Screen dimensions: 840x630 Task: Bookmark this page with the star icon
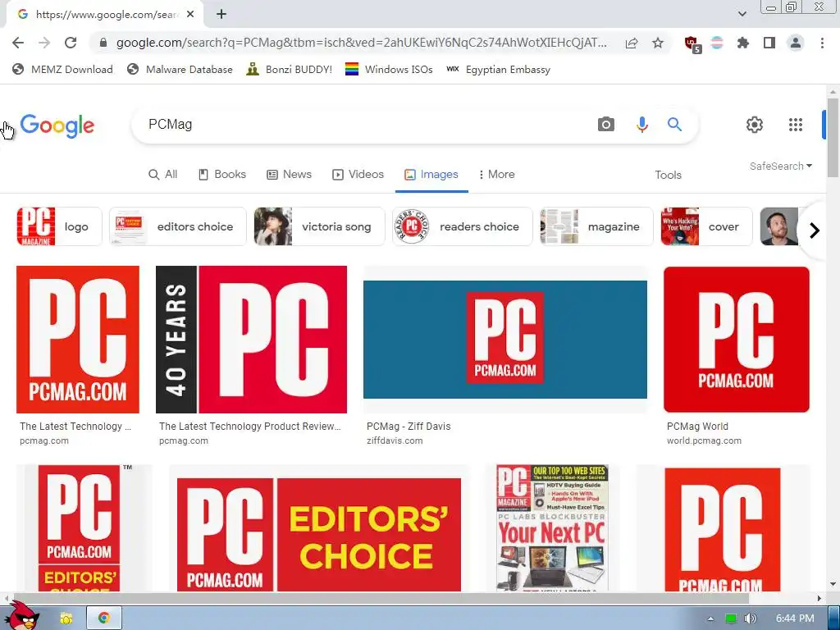pos(658,43)
